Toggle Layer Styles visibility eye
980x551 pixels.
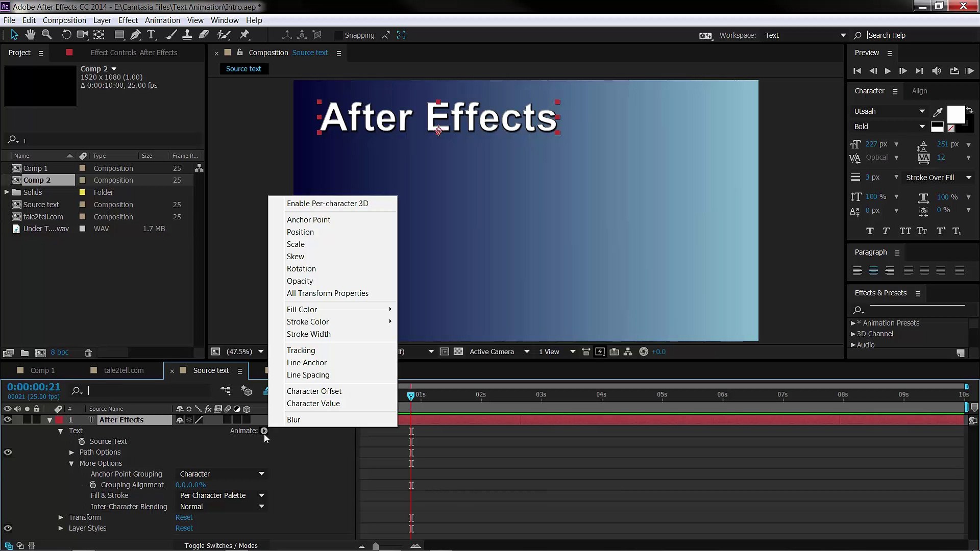click(8, 529)
